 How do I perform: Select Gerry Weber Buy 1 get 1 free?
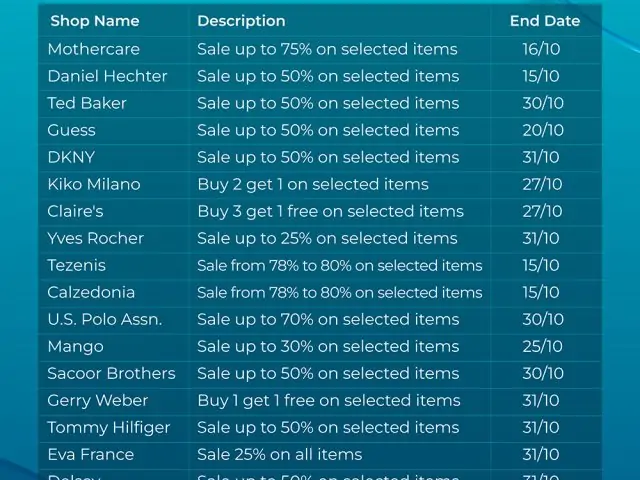point(329,400)
